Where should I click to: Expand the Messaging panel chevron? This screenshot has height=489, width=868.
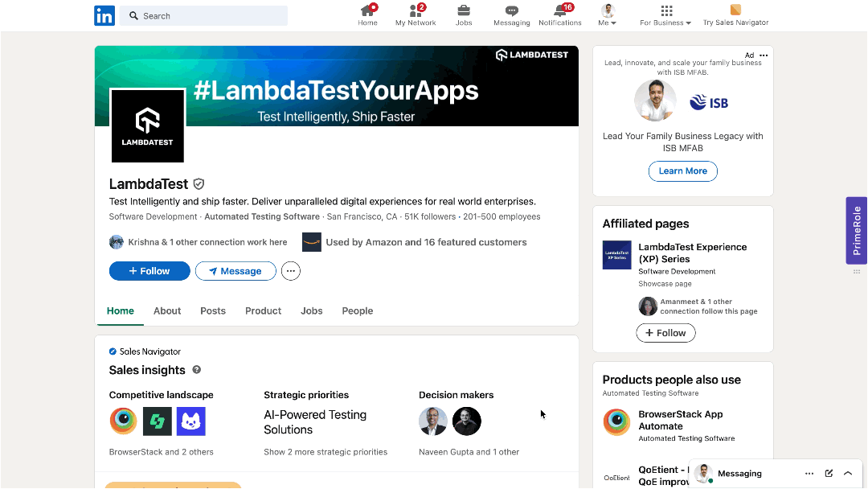pyautogui.click(x=848, y=474)
